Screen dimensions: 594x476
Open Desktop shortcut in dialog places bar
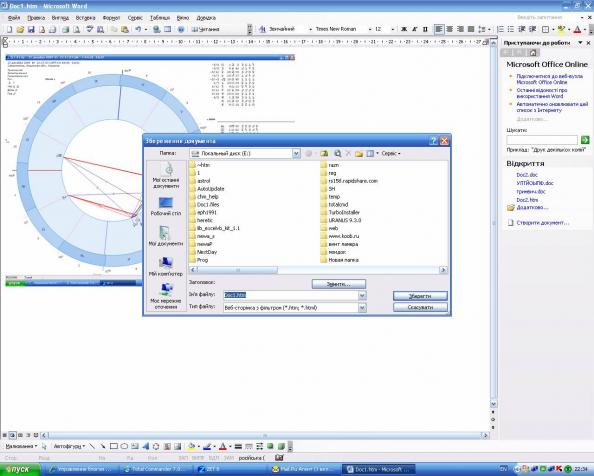click(166, 207)
